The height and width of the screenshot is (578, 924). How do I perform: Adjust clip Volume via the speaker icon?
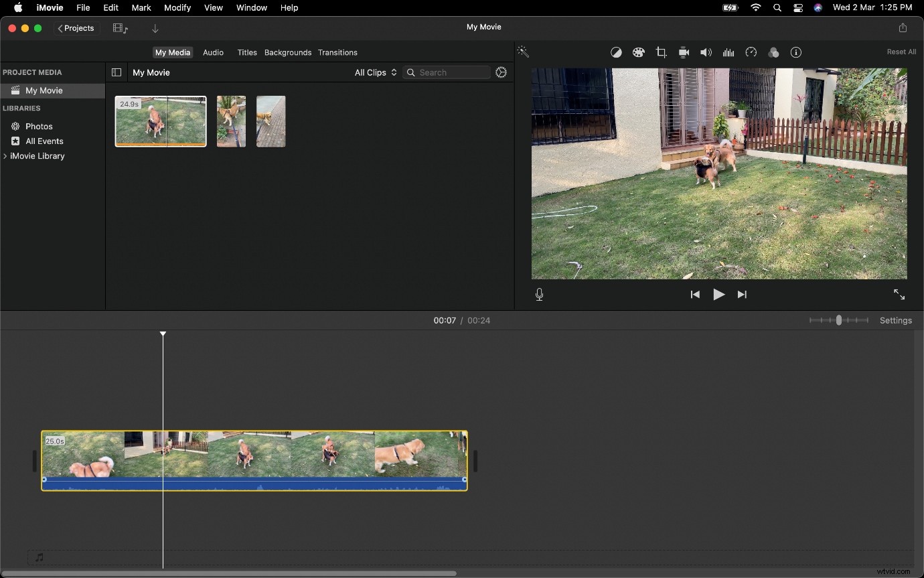coord(706,52)
